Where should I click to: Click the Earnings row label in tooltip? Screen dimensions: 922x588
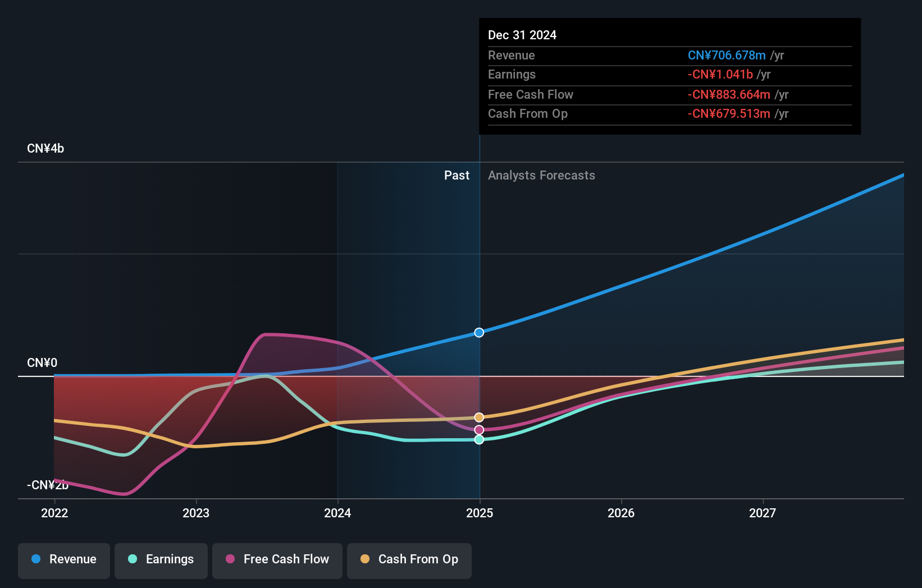[x=512, y=74]
